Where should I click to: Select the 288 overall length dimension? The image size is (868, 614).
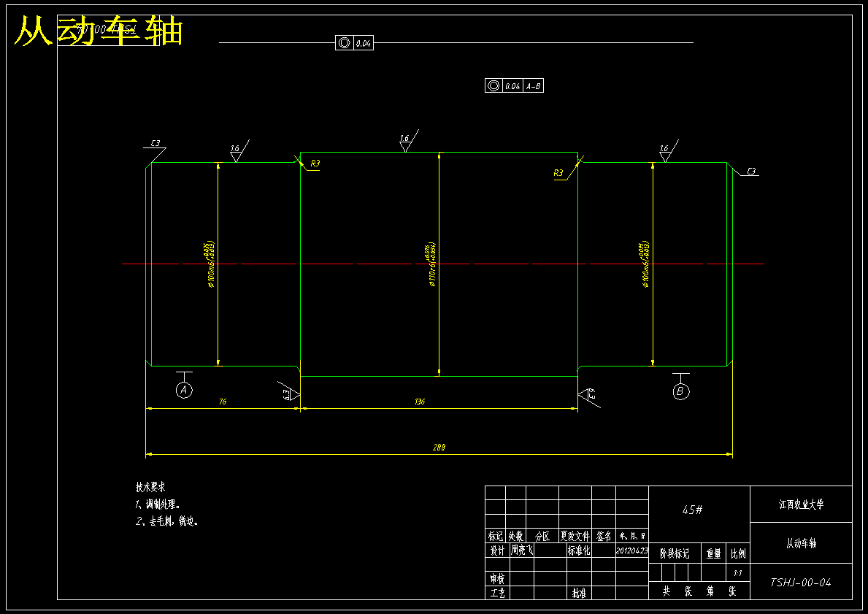[x=439, y=448]
